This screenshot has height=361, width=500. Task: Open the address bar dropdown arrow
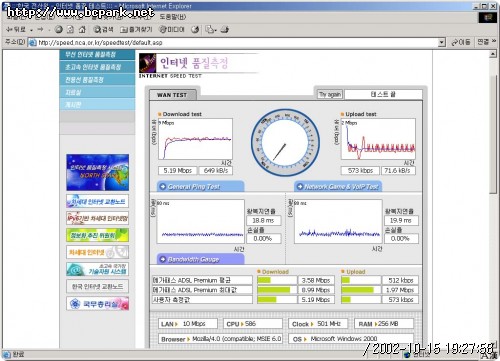[442, 42]
